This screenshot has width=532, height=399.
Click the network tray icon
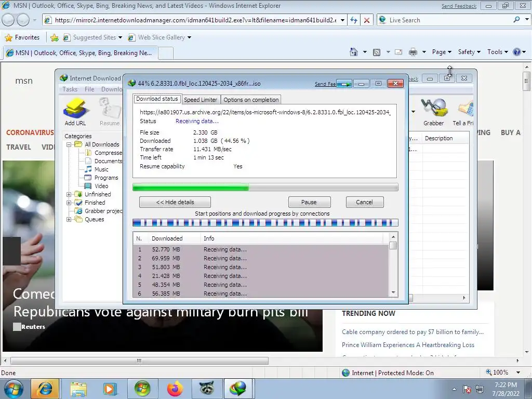(480, 389)
